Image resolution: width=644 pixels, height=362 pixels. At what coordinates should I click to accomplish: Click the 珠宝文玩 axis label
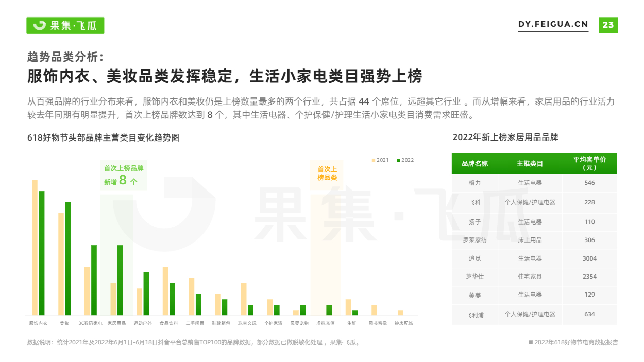pyautogui.click(x=247, y=323)
